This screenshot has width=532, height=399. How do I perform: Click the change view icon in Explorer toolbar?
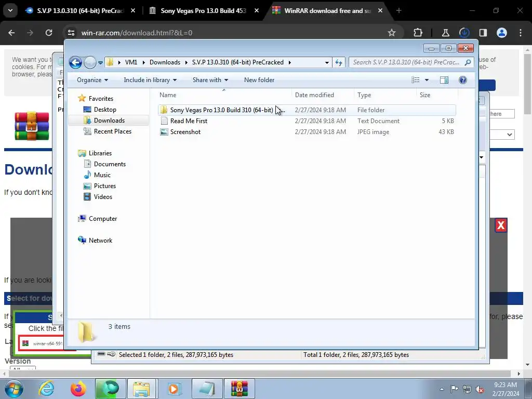click(415, 80)
